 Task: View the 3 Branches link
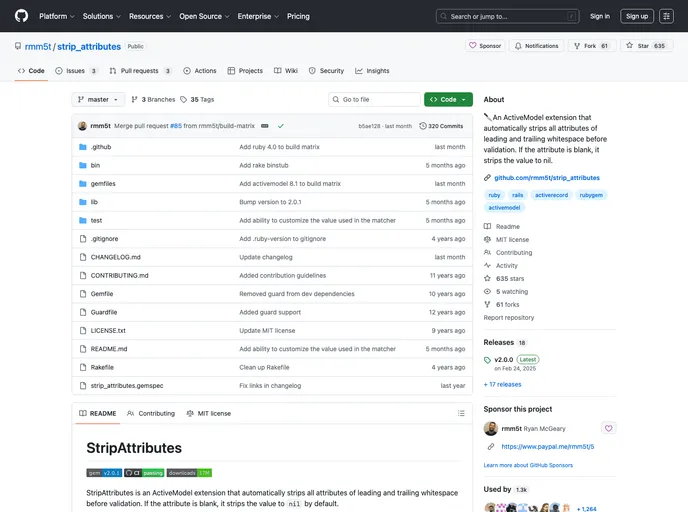point(153,100)
